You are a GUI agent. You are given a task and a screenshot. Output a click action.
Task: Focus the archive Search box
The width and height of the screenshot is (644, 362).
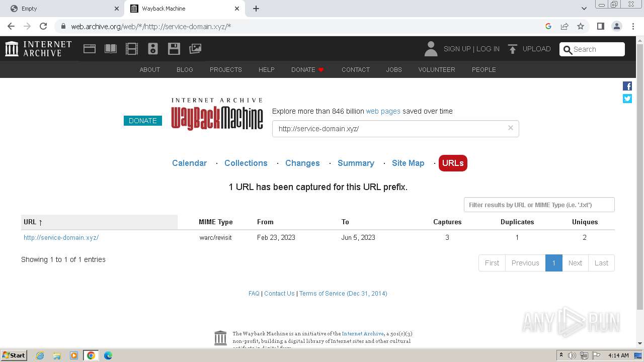(592, 49)
